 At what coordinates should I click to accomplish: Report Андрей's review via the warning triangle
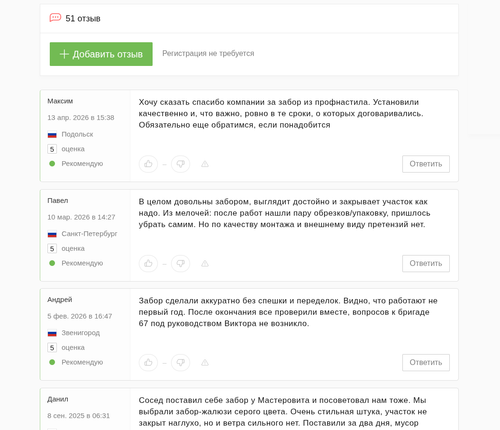coord(205,363)
